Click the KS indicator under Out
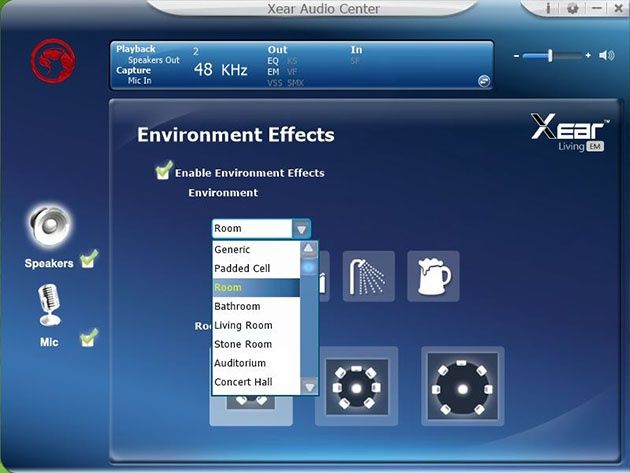Image resolution: width=630 pixels, height=473 pixels. (x=292, y=61)
